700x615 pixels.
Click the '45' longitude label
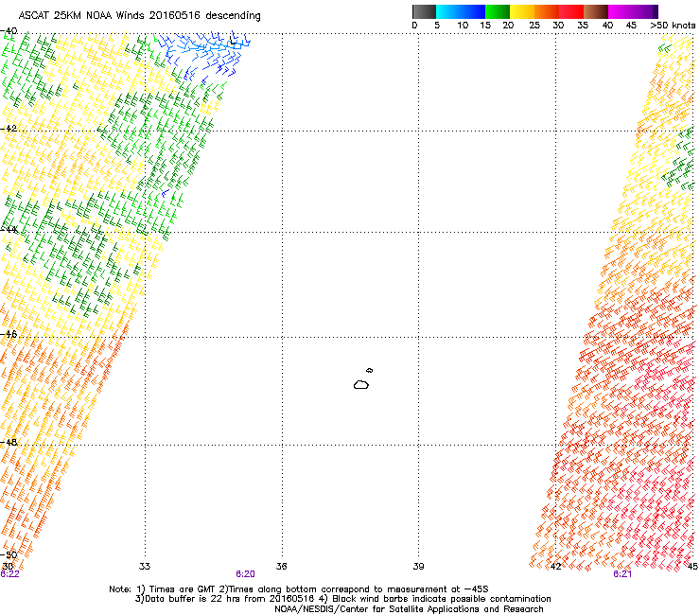click(x=692, y=567)
